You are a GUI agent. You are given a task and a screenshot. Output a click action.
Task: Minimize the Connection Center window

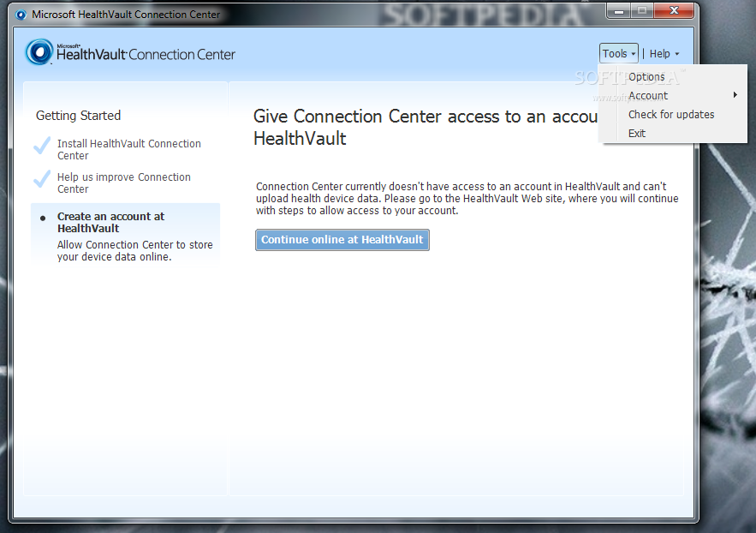[x=619, y=10]
